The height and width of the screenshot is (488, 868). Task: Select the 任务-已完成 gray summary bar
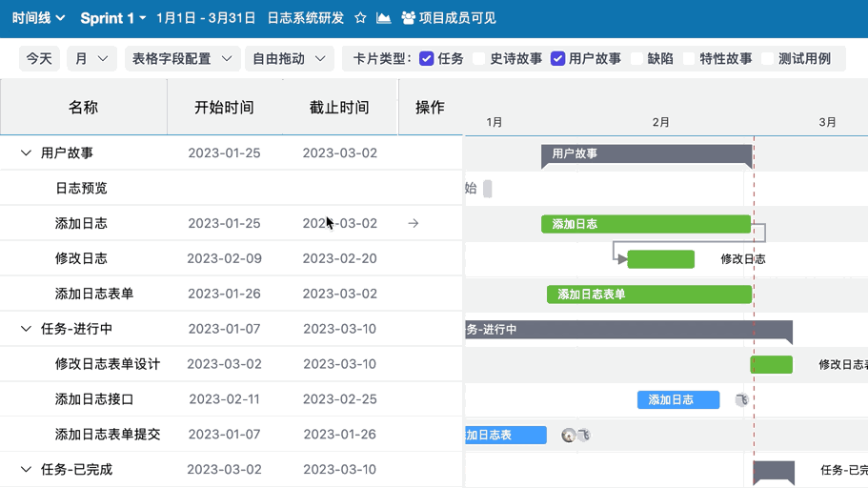(774, 470)
